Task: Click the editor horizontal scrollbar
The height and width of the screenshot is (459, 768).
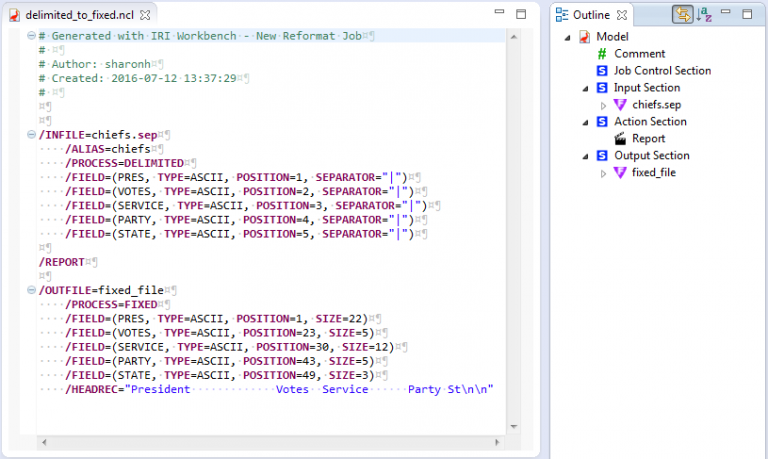Action: (x=270, y=442)
